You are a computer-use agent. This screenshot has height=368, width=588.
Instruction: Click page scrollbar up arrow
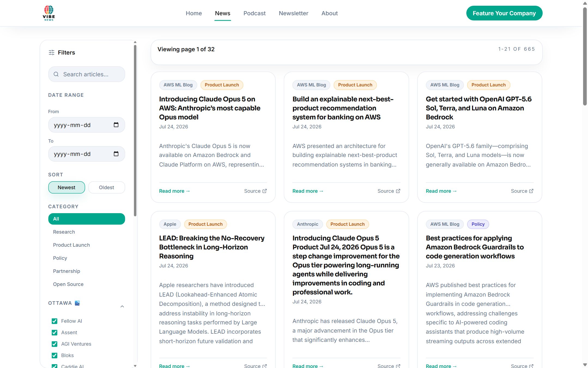(x=585, y=3)
